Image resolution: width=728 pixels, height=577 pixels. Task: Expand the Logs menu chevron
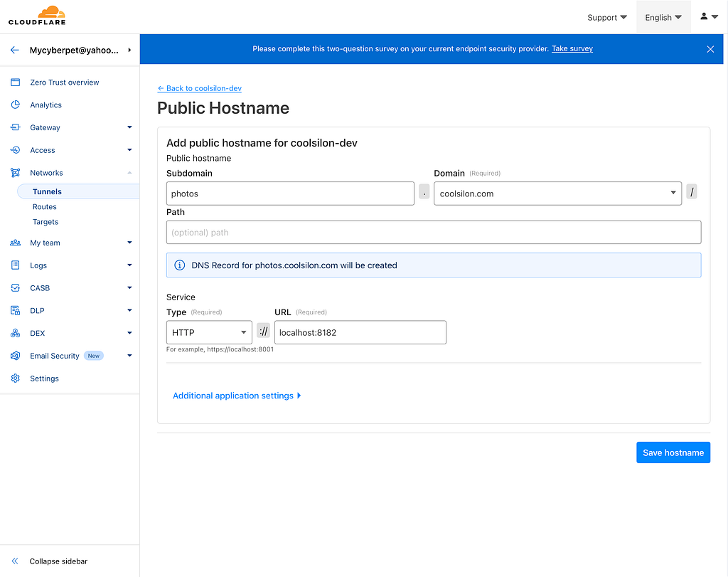click(129, 265)
